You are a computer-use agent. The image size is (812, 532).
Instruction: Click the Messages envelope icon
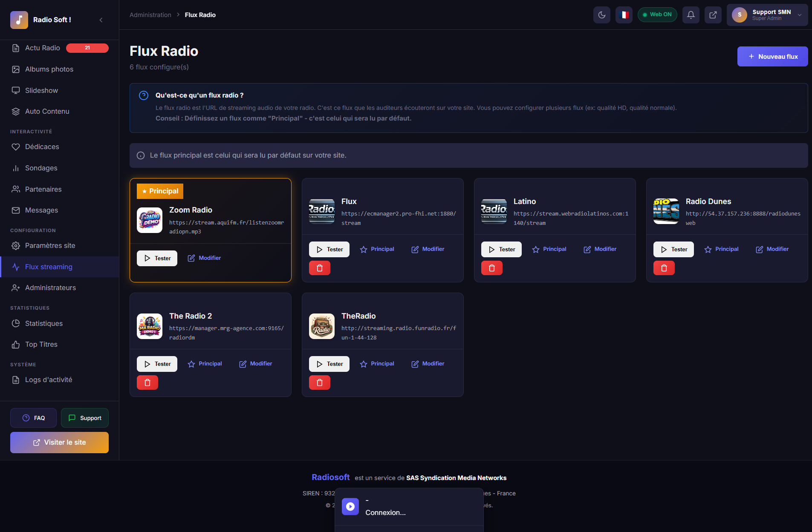pos(16,210)
